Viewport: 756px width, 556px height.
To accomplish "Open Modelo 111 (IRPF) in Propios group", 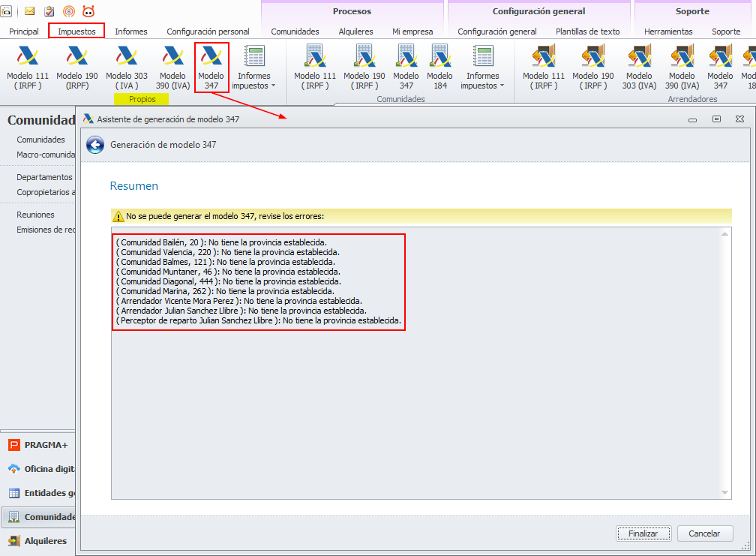I will point(28,67).
